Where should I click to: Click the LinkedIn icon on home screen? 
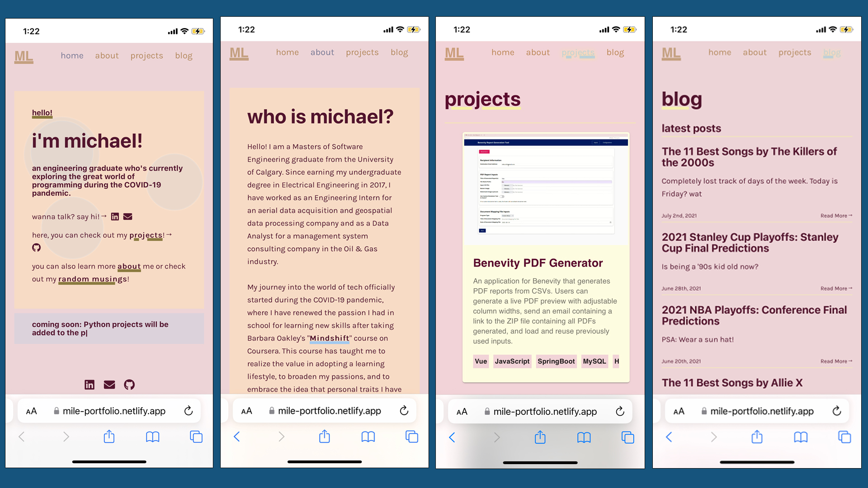coord(114,216)
